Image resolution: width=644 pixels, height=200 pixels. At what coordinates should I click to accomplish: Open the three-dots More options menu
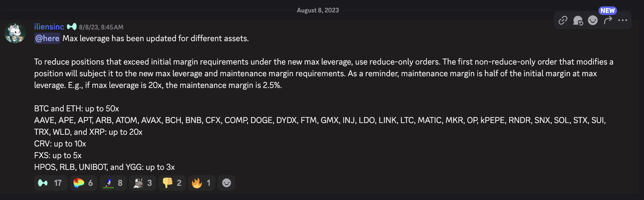click(623, 20)
